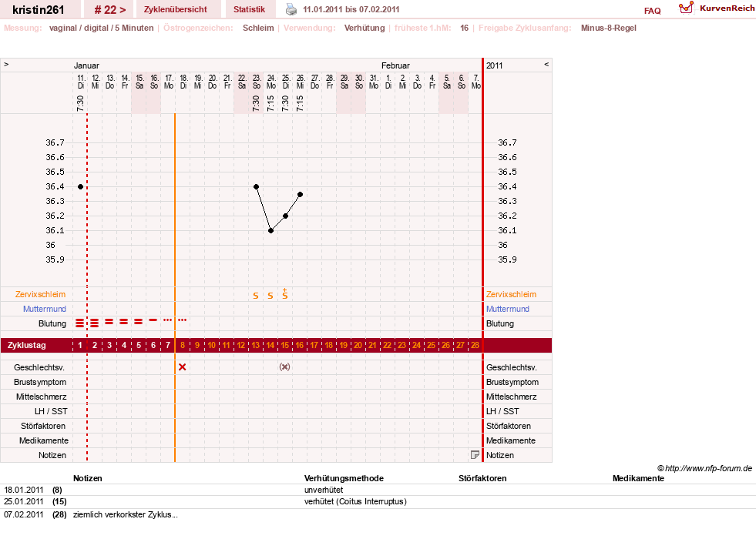Click the 'unverhütet' entry
The height and width of the screenshot is (539, 756).
[x=324, y=490]
